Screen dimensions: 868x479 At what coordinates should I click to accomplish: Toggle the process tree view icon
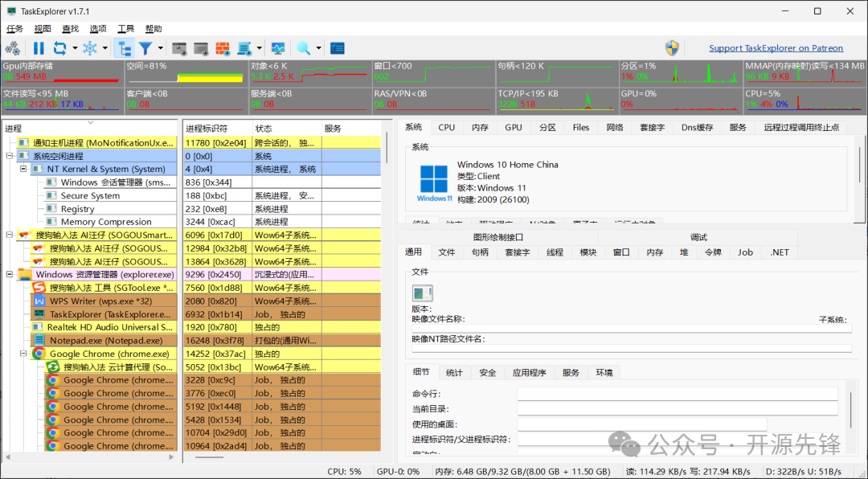pyautogui.click(x=126, y=48)
